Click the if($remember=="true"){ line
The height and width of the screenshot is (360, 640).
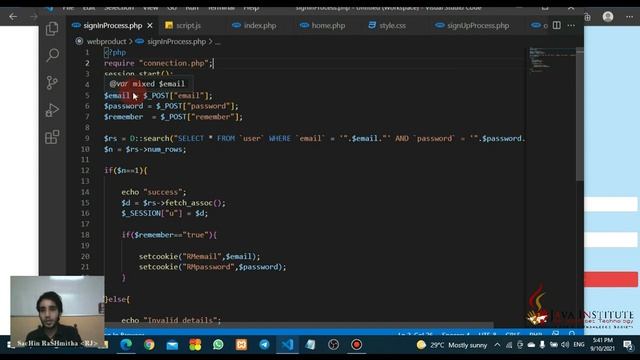click(169, 235)
